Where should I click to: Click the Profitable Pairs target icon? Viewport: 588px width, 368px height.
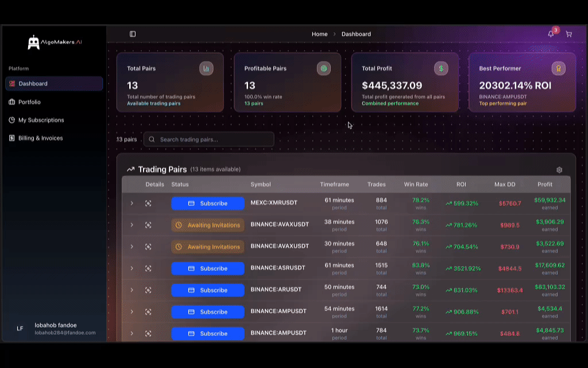tap(324, 68)
